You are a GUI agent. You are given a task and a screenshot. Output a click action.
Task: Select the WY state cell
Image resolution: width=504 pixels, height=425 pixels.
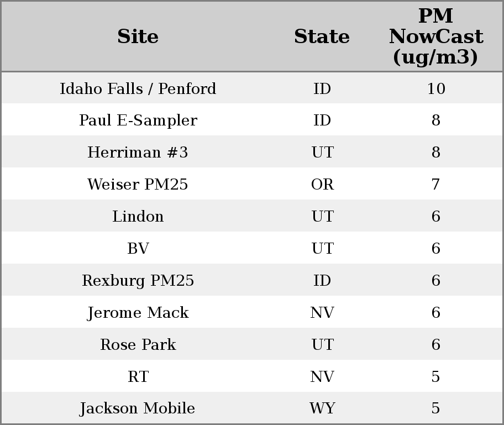tap(322, 408)
